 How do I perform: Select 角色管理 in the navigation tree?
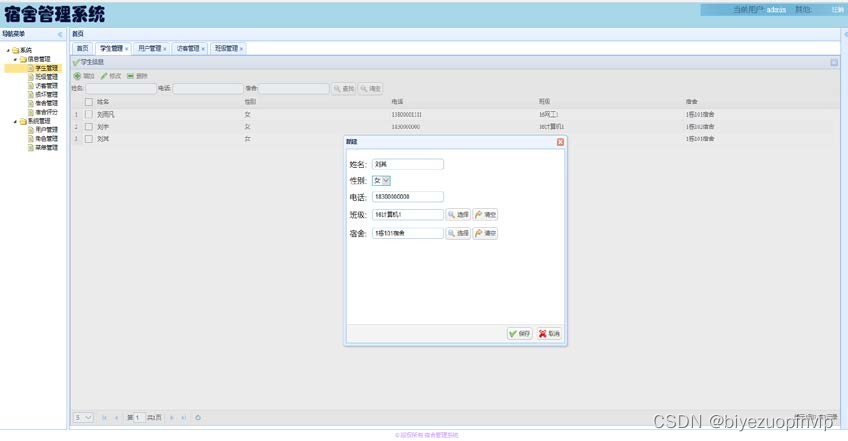(x=47, y=139)
